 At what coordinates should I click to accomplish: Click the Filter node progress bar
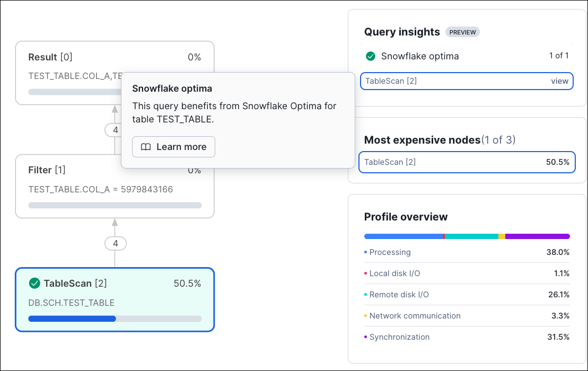[115, 205]
